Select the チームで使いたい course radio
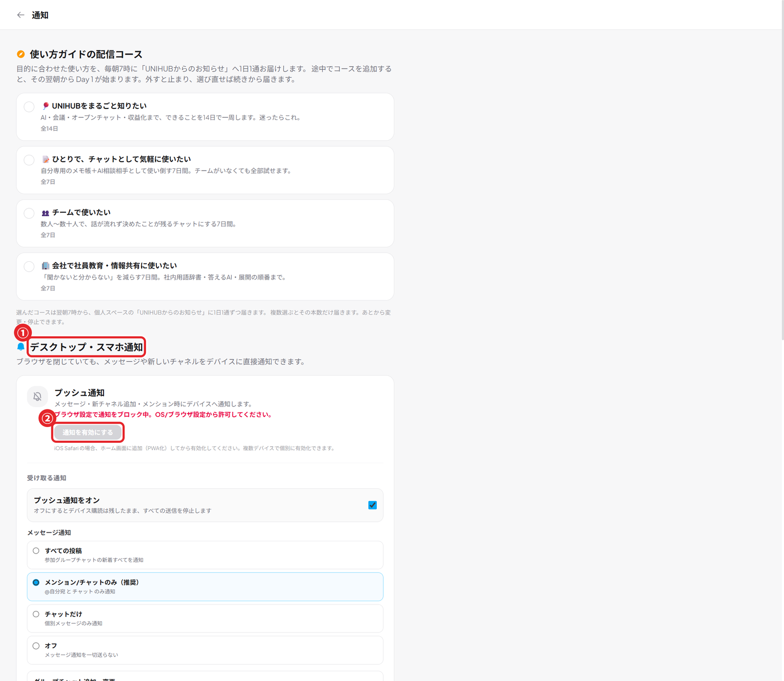Screen dimensions: 784x681 29,213
